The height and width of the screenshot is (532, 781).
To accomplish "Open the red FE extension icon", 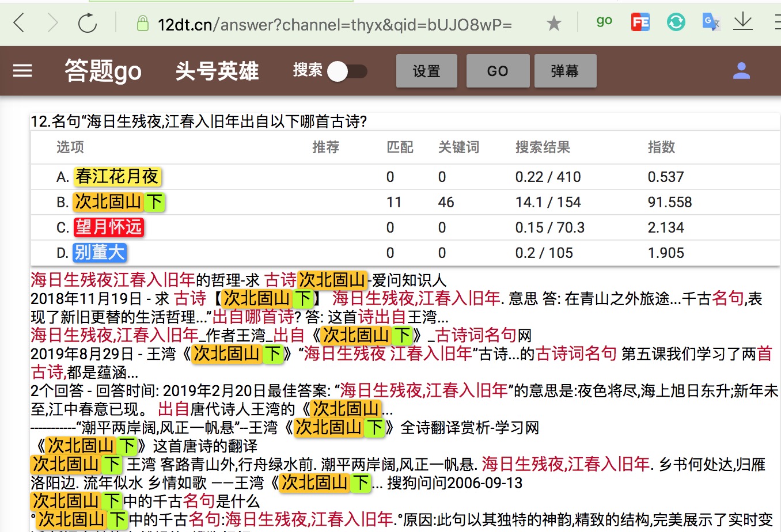I will (x=640, y=22).
